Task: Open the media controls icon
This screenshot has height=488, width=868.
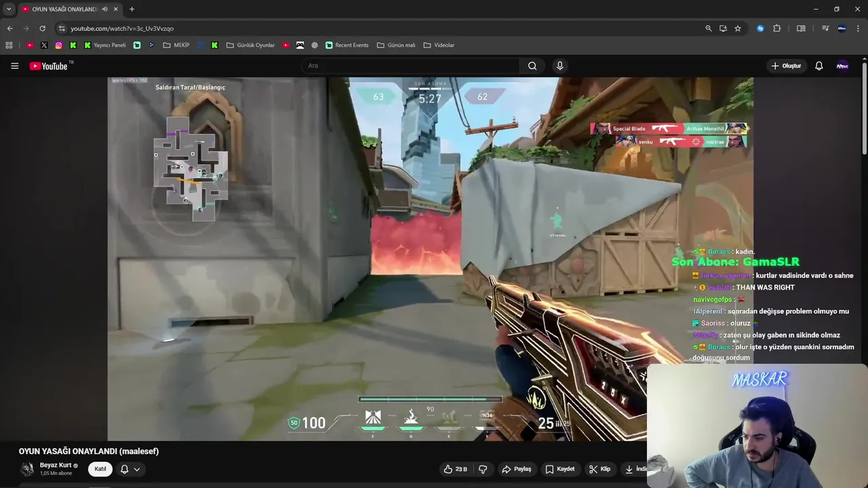Action: coord(825,28)
